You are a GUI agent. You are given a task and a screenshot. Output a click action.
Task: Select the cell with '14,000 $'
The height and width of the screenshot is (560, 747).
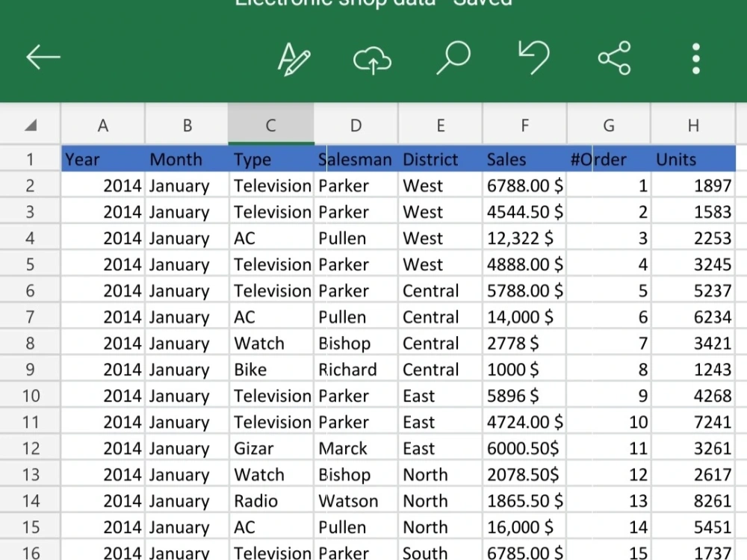coord(524,317)
